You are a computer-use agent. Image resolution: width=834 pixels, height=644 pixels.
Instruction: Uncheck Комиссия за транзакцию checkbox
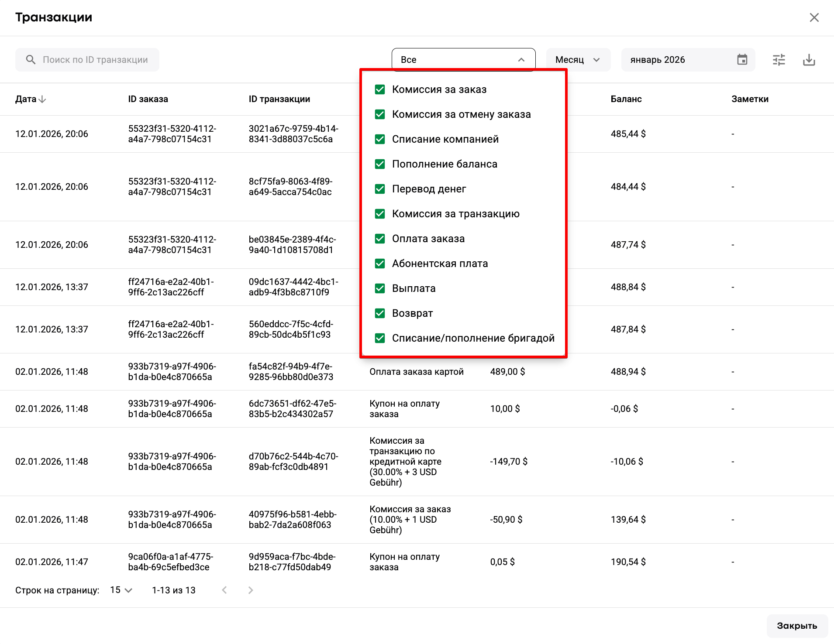(380, 214)
